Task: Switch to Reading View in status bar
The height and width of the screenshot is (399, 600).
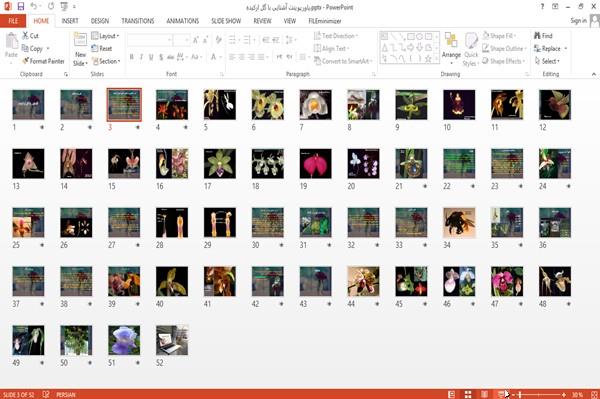Action: [484, 394]
